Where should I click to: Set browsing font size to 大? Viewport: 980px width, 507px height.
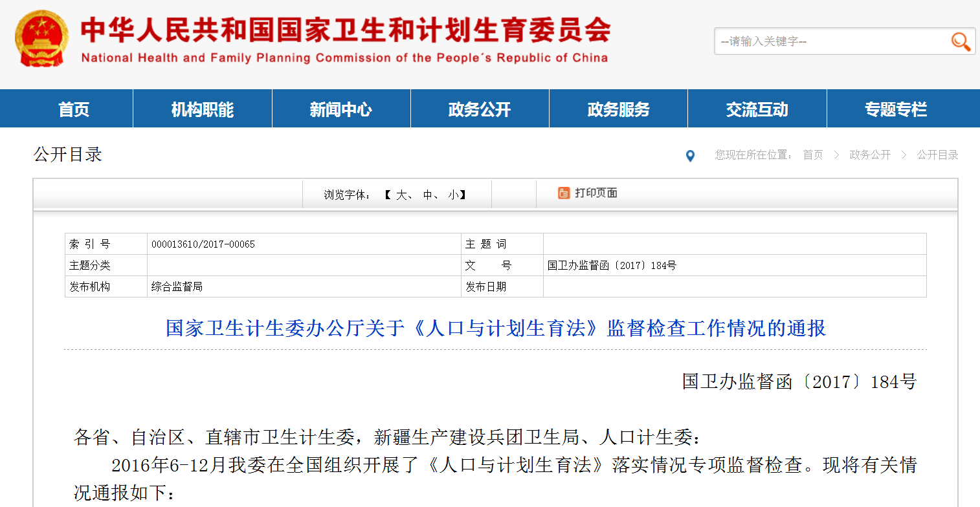tap(401, 195)
